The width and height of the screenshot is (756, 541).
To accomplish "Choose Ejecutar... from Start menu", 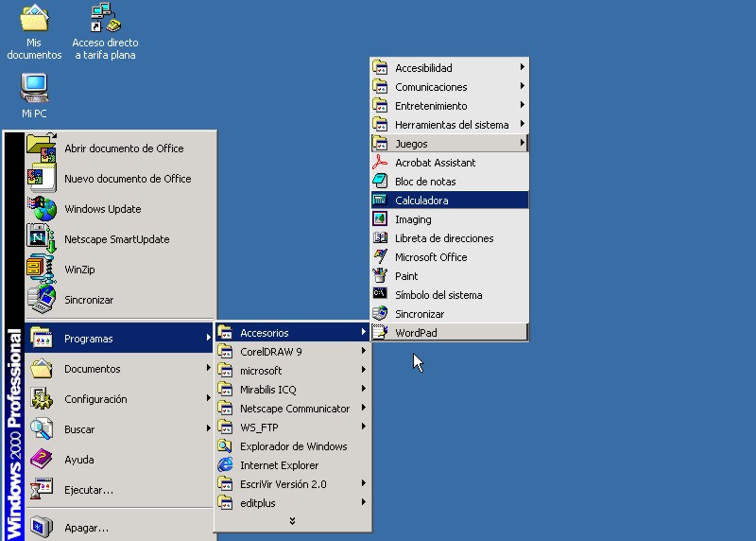I will point(119,489).
